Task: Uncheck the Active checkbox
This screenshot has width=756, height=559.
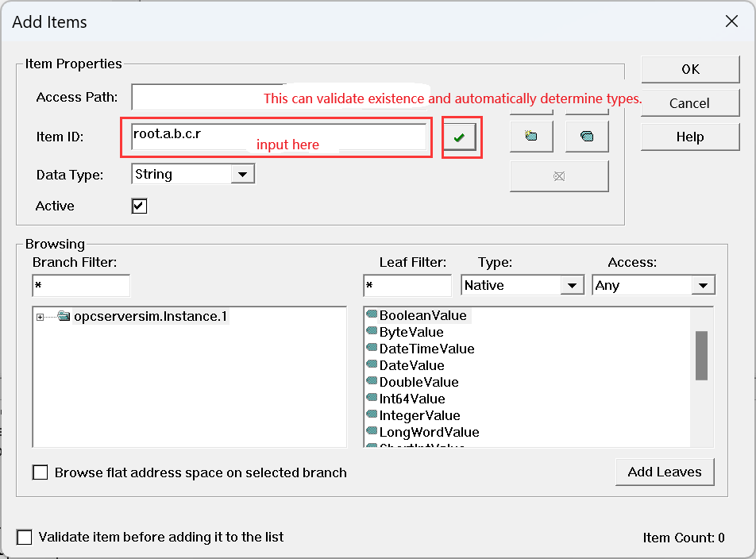Action: pyautogui.click(x=139, y=206)
